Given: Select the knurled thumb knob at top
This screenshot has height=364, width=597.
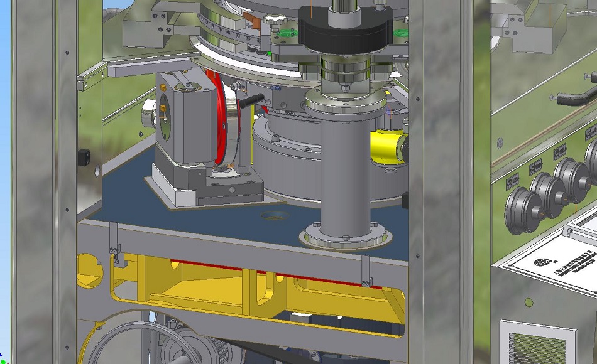Looking at the screenshot, I should click(272, 22).
